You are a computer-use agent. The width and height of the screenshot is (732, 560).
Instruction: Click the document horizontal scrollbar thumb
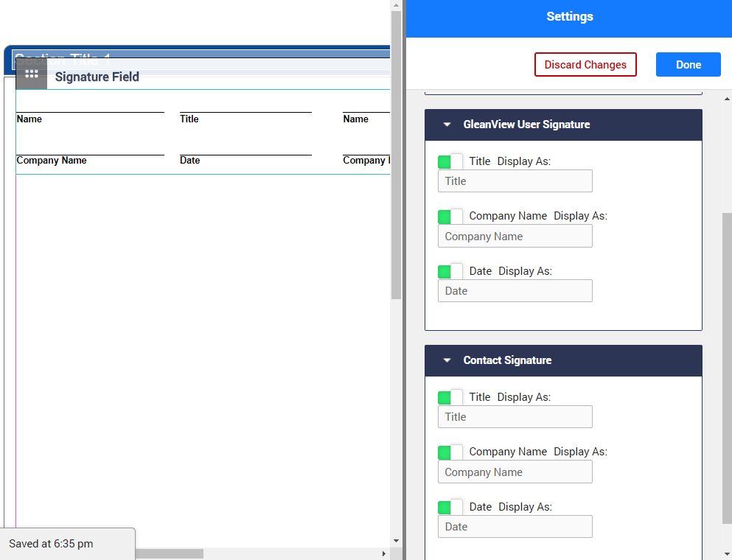pos(168,553)
